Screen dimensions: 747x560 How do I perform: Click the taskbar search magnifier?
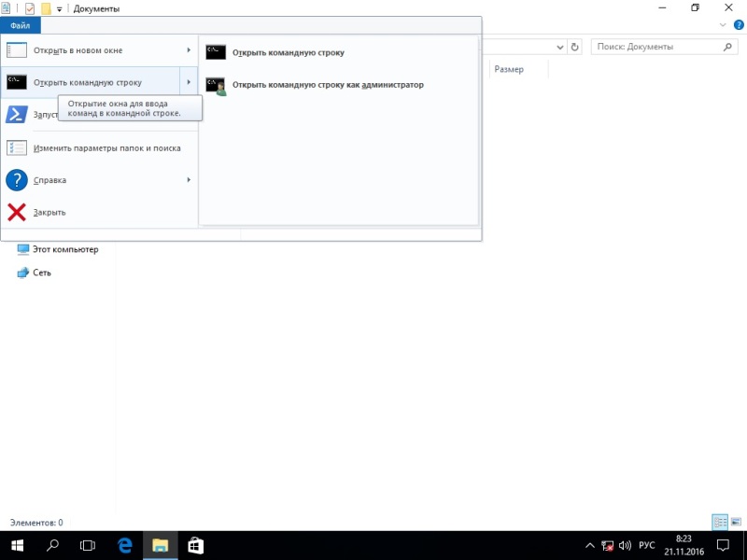[x=52, y=546]
